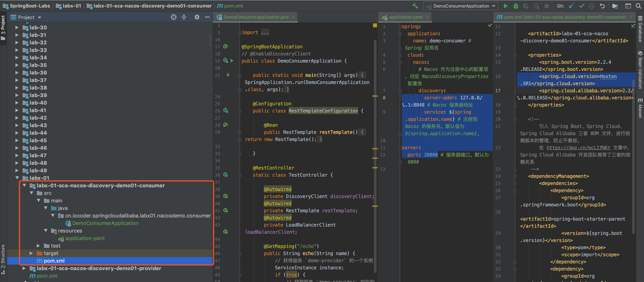Fold the properties element in pom.xml
The height and width of the screenshot is (282, 644).
coord(515,55)
